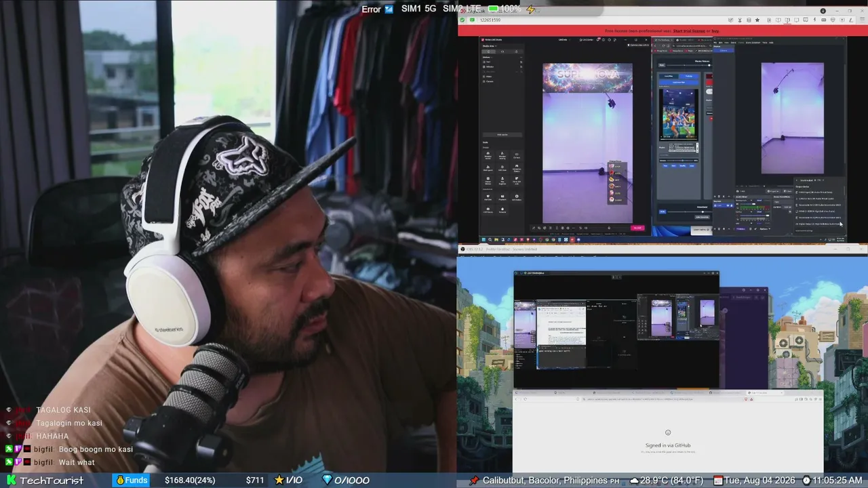Click the blue diamond icon beside 0/1000
Viewport: 868px width, 488px height.
327,480
